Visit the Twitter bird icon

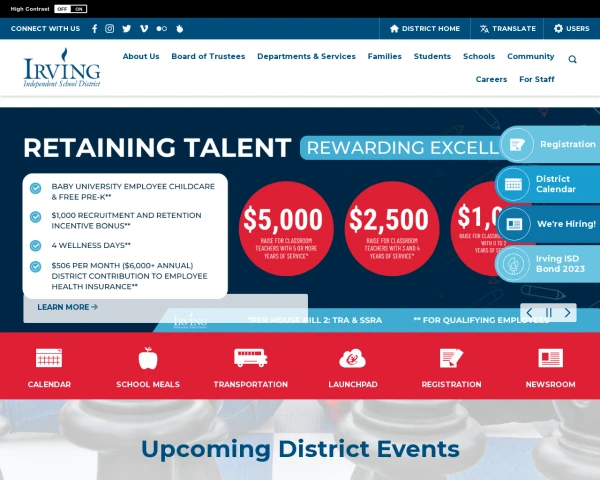127,29
